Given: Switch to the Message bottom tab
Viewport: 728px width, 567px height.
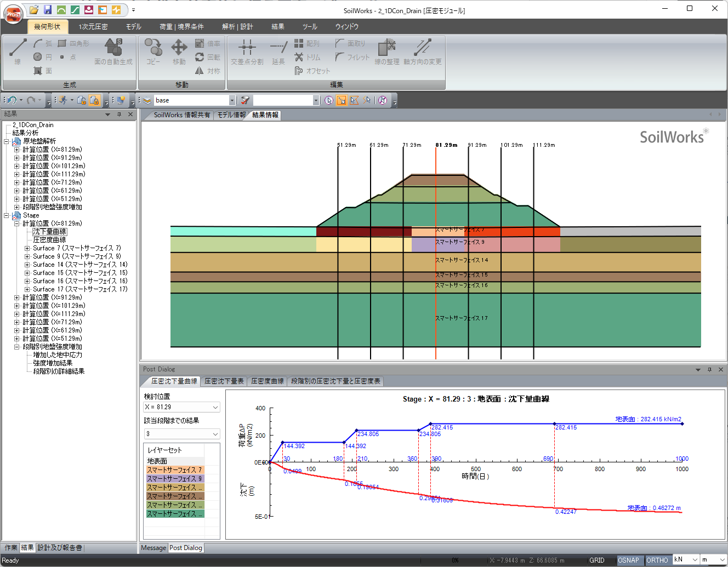Looking at the screenshot, I should (x=153, y=548).
